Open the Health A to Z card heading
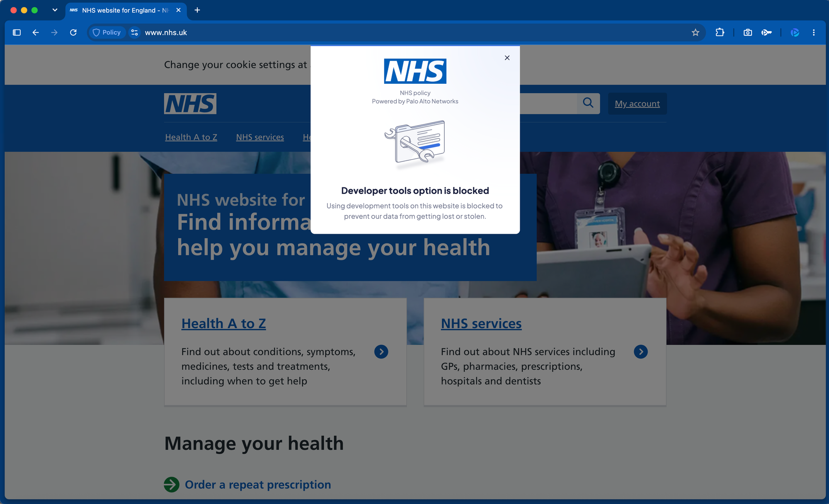This screenshot has height=504, width=829. [x=223, y=323]
